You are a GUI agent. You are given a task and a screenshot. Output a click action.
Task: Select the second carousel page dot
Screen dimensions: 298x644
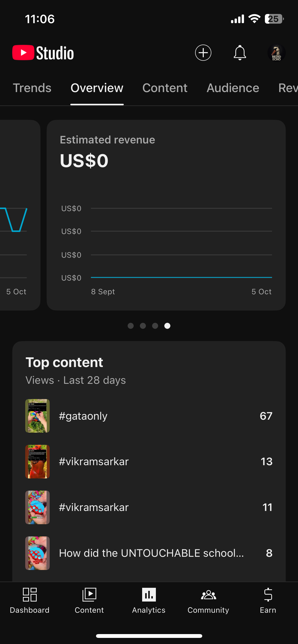(x=143, y=326)
